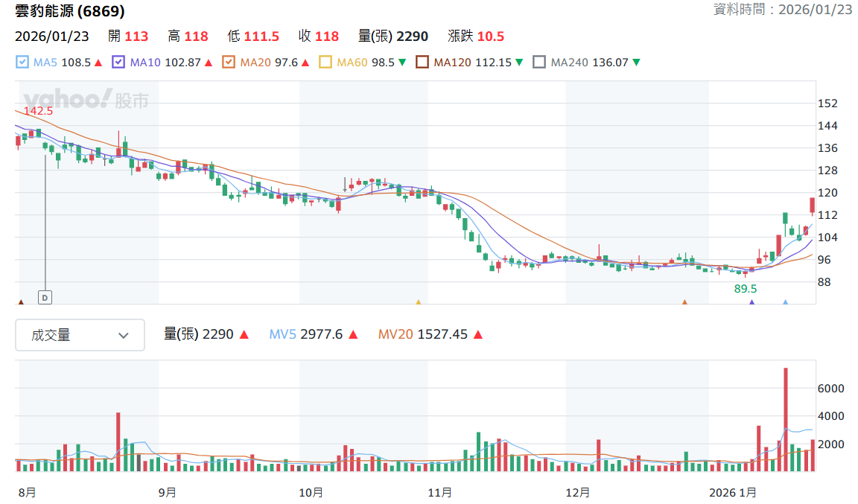The width and height of the screenshot is (858, 504).
Task: Click the Yahoo 股市 watermark logo
Action: [x=86, y=100]
